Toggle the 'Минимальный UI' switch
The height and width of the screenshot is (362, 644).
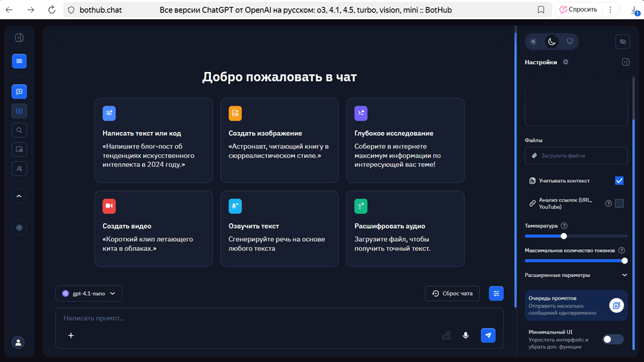pos(612,340)
